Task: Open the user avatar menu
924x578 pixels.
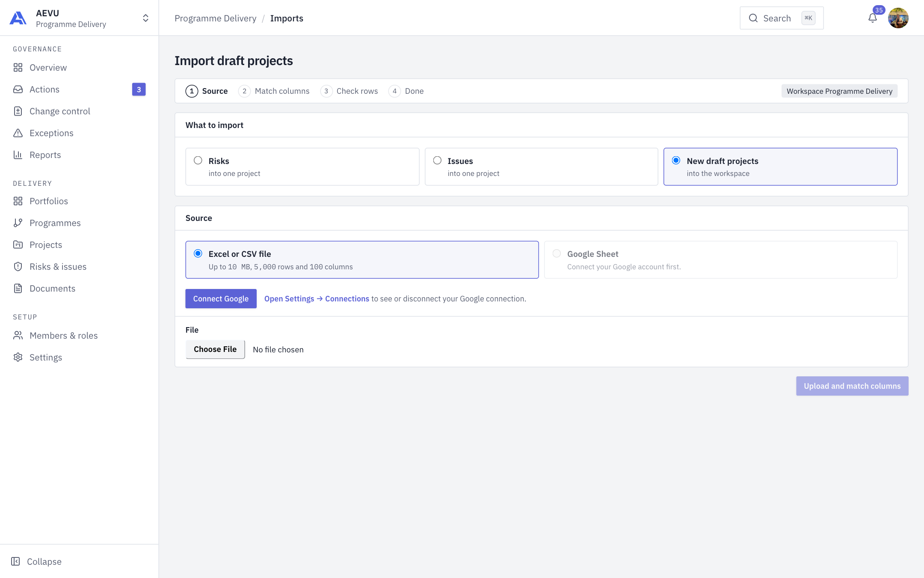Action: click(898, 18)
